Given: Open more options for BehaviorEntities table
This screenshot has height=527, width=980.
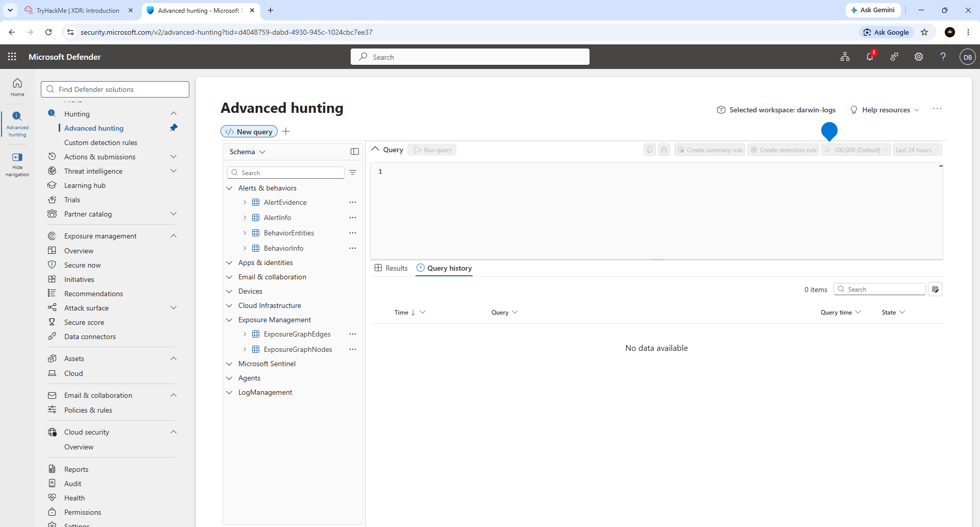Looking at the screenshot, I should pos(353,233).
